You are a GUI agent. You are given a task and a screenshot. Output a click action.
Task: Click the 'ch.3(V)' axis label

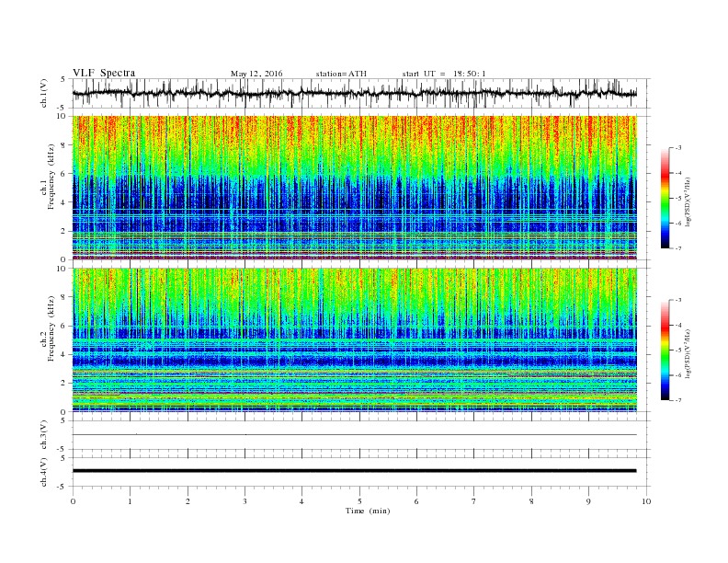(x=44, y=435)
